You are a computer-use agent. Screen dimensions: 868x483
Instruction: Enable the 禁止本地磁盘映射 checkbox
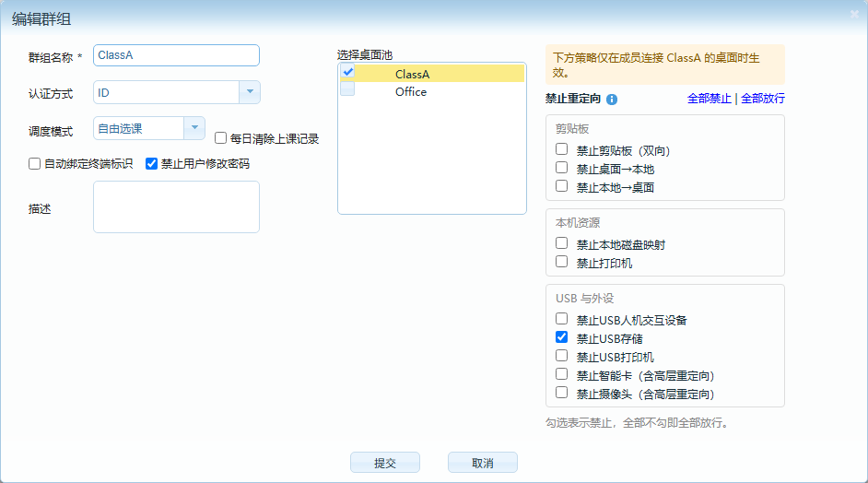click(x=561, y=243)
